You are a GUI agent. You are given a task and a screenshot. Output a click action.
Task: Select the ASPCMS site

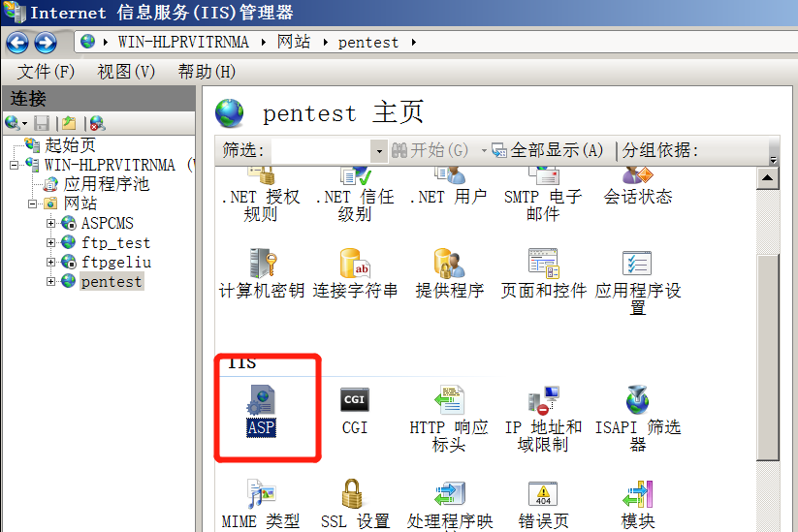(x=108, y=223)
